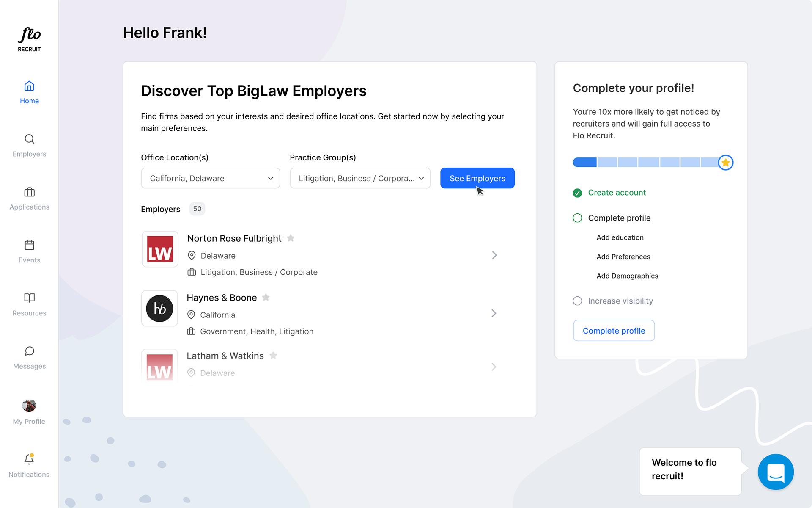Click the Increase visibility step text

click(x=620, y=301)
